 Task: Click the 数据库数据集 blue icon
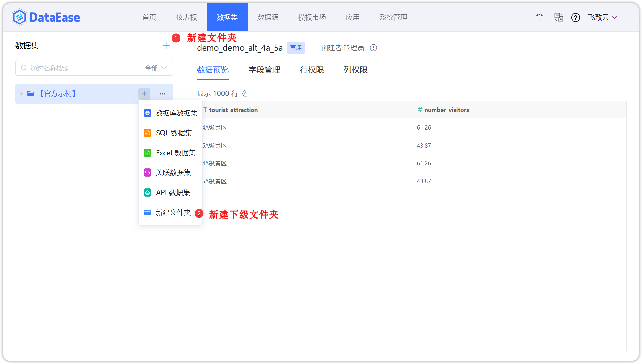(x=147, y=113)
